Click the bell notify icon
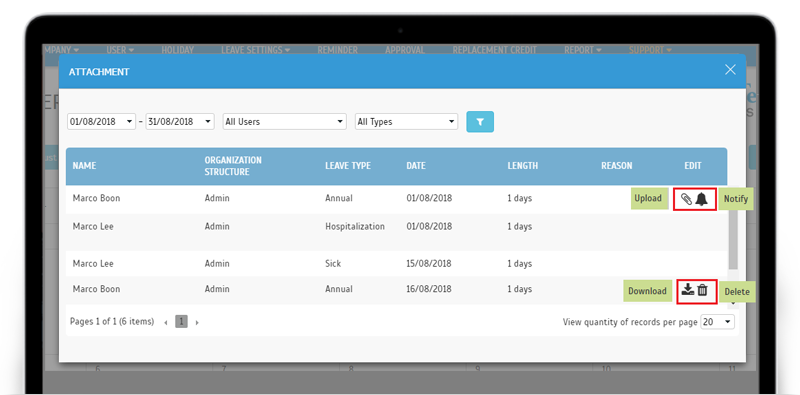 702,199
